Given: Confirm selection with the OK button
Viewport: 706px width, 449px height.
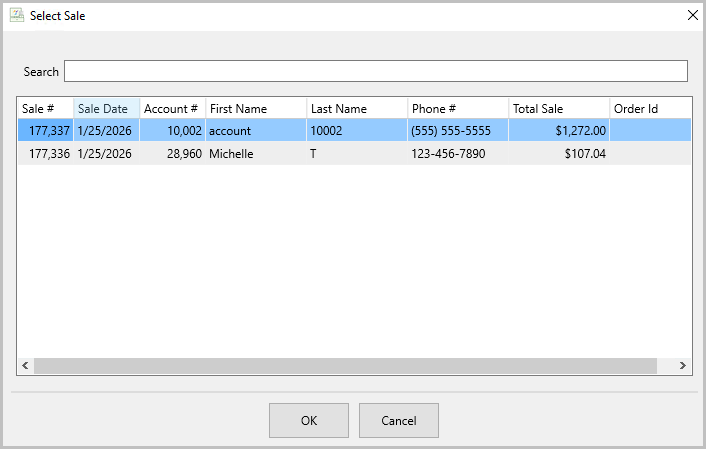Looking at the screenshot, I should (309, 420).
